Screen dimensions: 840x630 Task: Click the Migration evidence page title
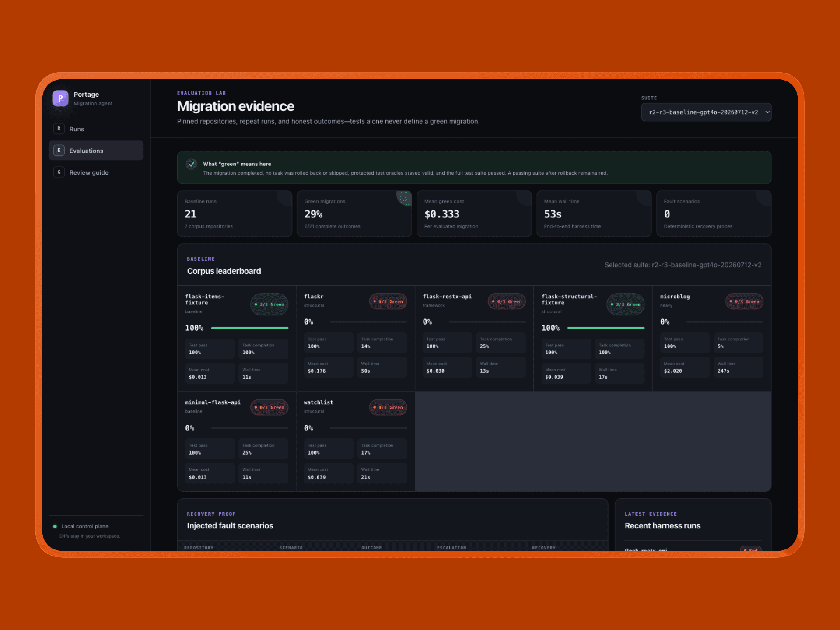[235, 106]
